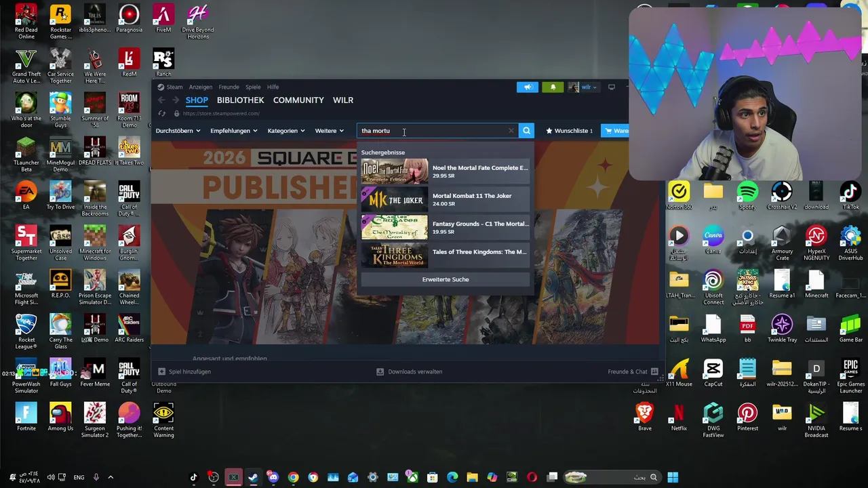This screenshot has width=868, height=488.
Task: Select Fortnite desktop shortcut
Action: pos(26,417)
